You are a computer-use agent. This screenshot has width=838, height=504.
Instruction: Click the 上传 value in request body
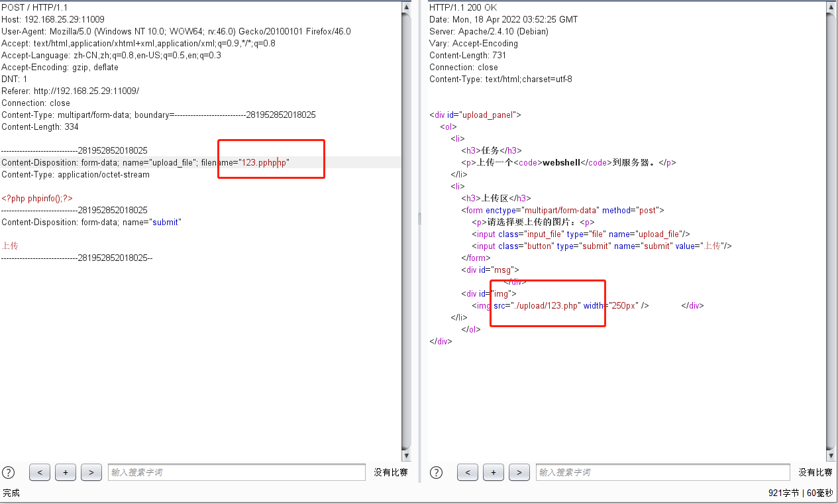click(x=10, y=246)
